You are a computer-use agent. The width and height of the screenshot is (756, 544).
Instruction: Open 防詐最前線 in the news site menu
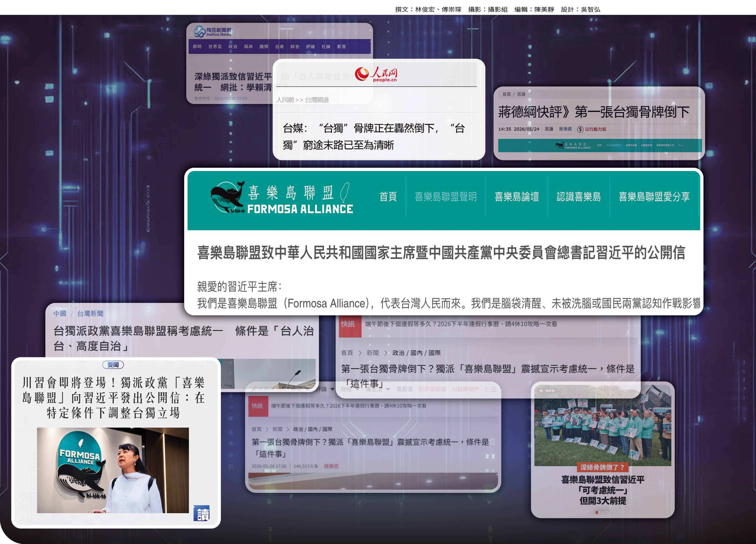(432, 389)
